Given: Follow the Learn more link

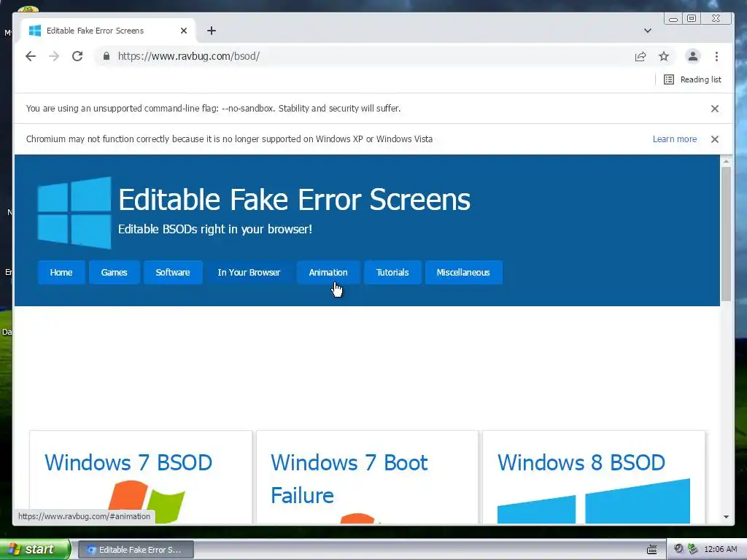Looking at the screenshot, I should pyautogui.click(x=675, y=139).
